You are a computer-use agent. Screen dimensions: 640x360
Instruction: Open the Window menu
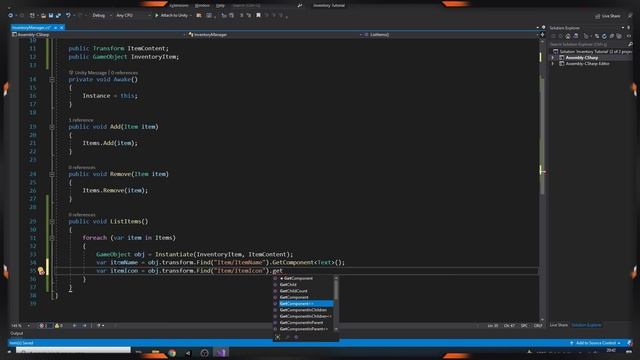click(202, 6)
